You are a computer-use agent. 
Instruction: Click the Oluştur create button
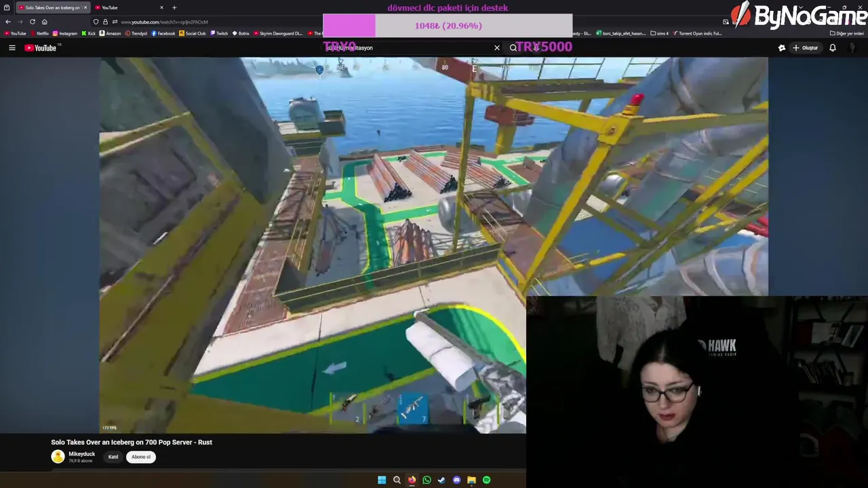[x=806, y=47]
